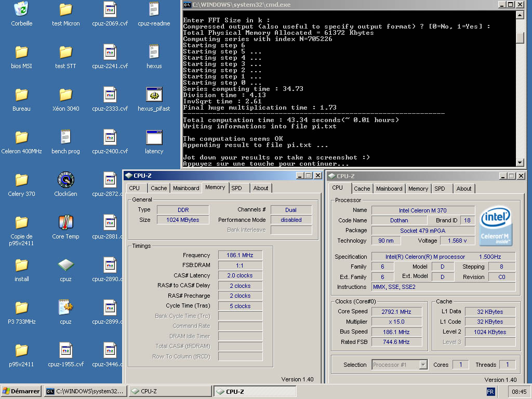Open the cpuz-2069.cvf file icon
The image size is (532, 399).
(x=110, y=9)
